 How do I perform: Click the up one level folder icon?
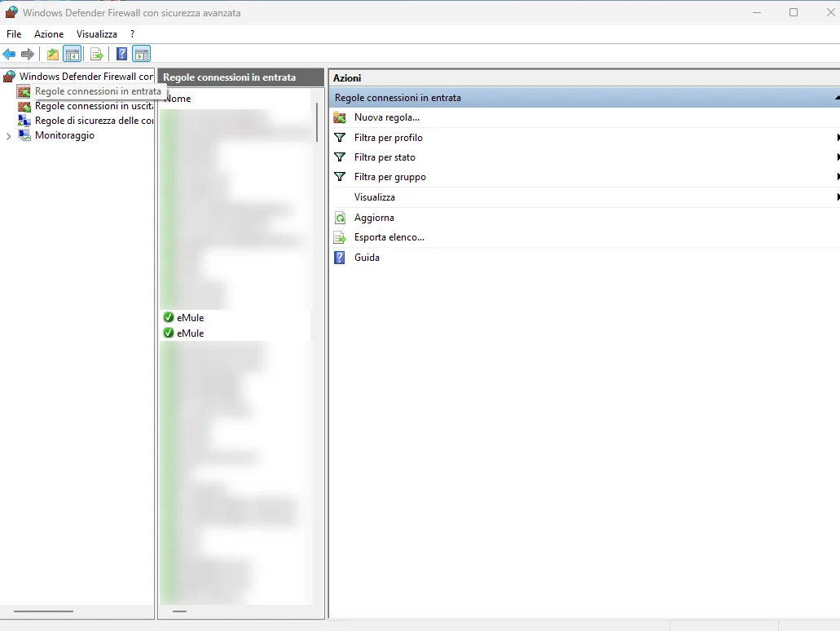[52, 54]
